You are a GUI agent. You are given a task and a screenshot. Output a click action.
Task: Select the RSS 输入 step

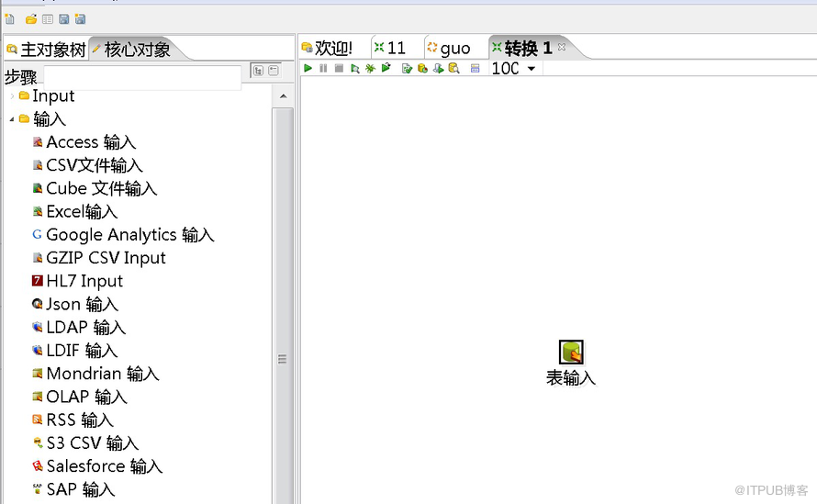tap(73, 420)
